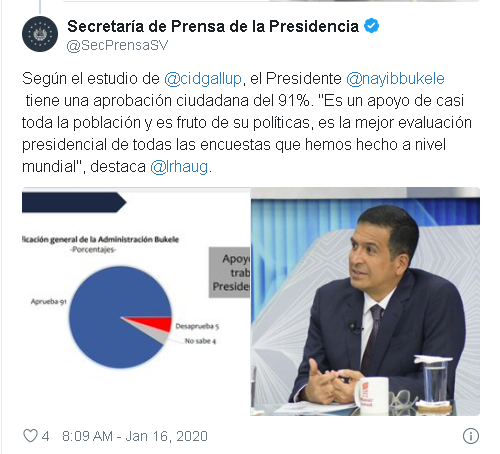The height and width of the screenshot is (454, 500).
Task: Follow the @cidgallup mention link
Action: point(203,79)
